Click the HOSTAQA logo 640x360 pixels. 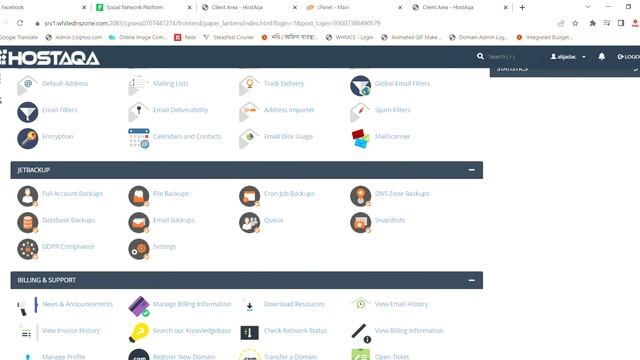(x=50, y=58)
